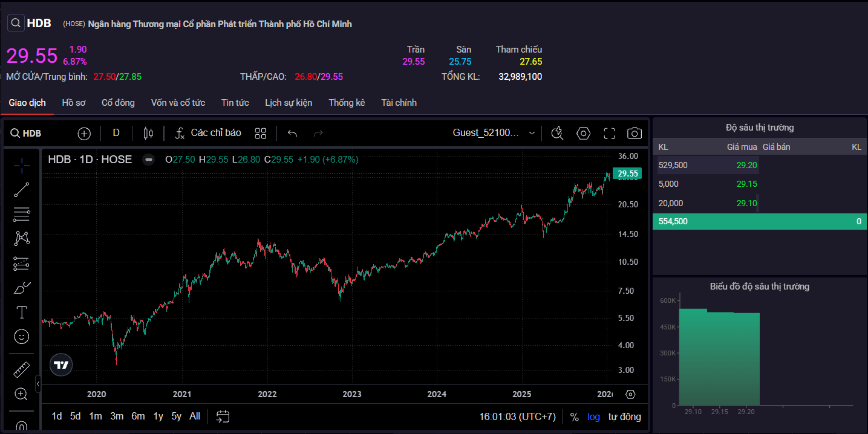The image size is (868, 434).
Task: Toggle the magnet mode icon
Action: click(22, 425)
